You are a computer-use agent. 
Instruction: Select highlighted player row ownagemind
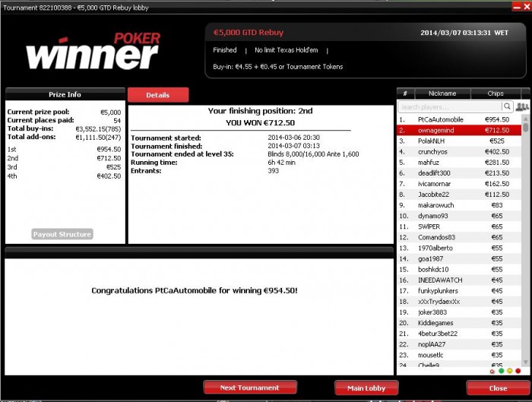[x=459, y=130]
